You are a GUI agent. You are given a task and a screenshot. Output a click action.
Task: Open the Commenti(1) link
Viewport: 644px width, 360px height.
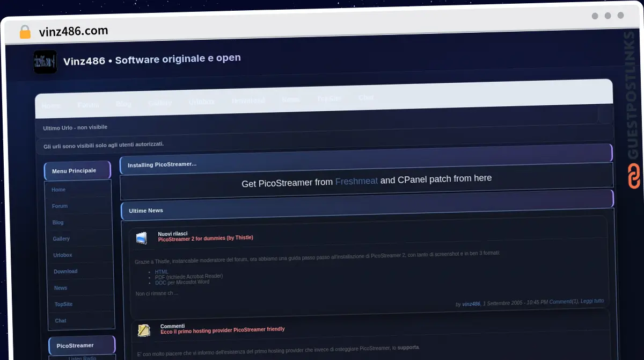point(564,302)
